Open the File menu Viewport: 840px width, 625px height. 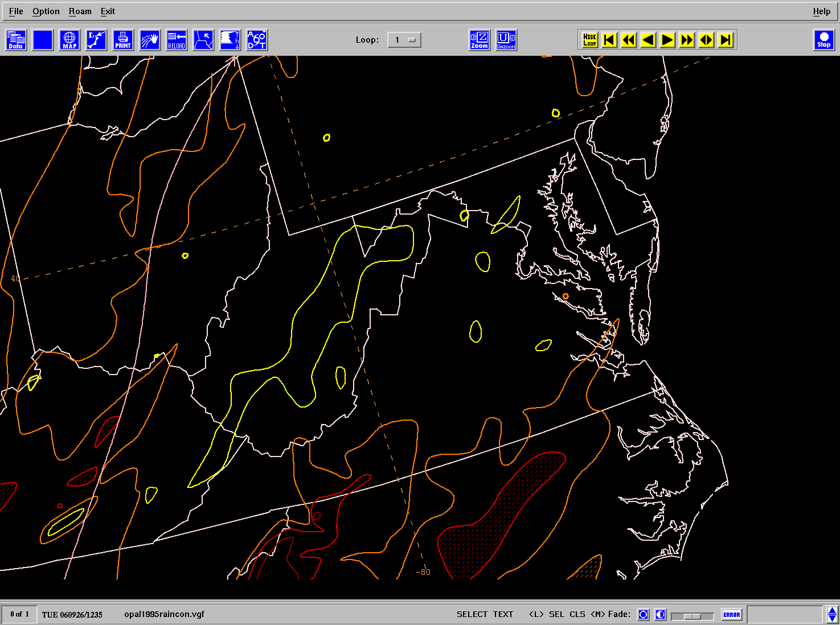pyautogui.click(x=16, y=11)
